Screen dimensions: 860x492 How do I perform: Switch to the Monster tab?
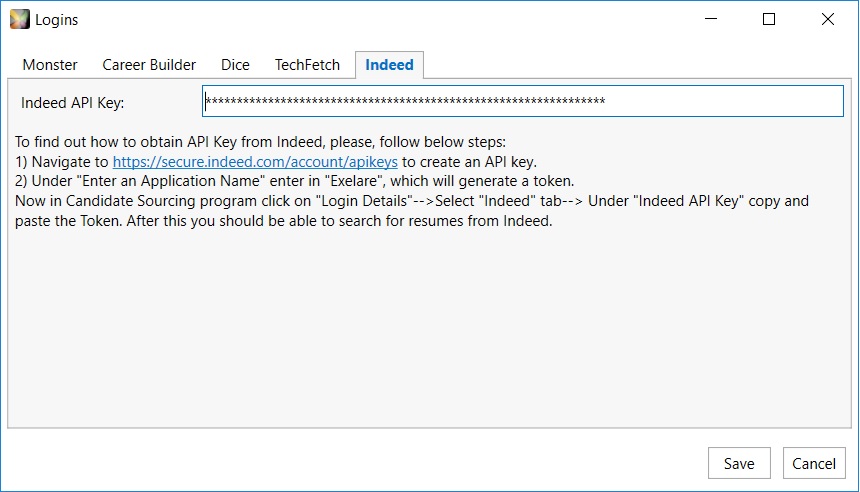pos(50,65)
